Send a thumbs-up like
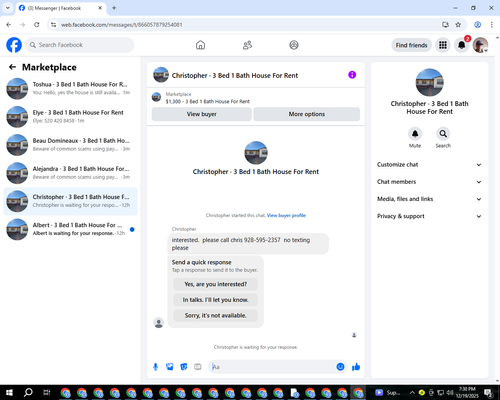500x400 pixels. coord(356,367)
